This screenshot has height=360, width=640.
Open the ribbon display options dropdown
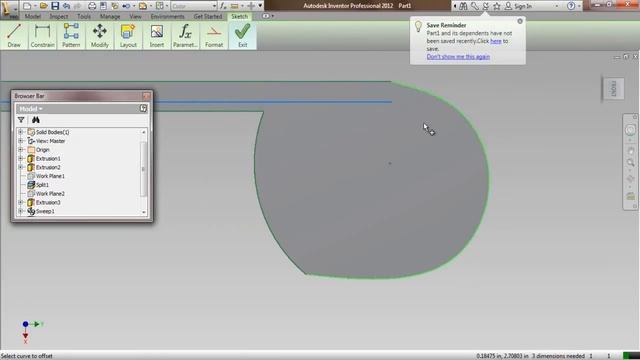(268, 16)
